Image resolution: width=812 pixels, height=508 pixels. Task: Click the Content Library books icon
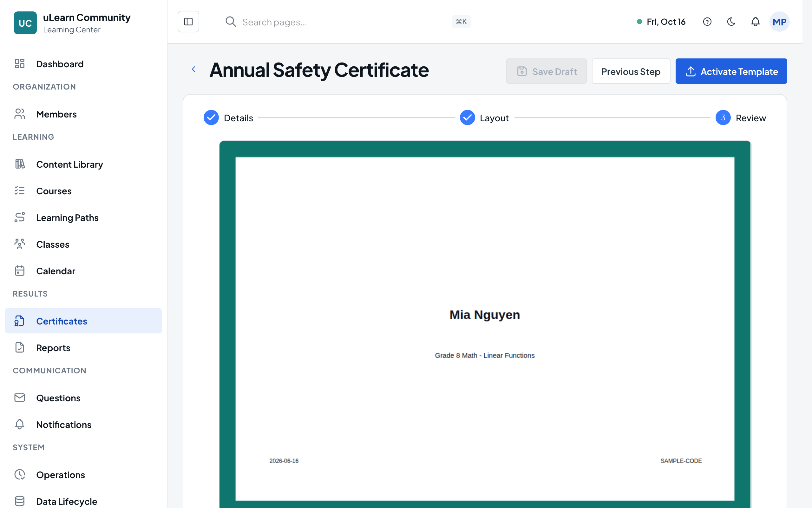tap(19, 164)
